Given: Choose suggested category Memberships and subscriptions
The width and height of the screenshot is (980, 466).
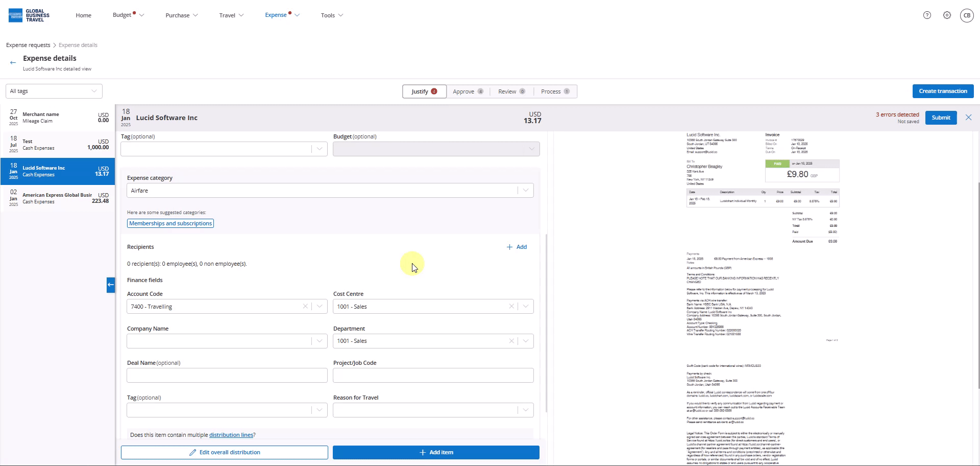Looking at the screenshot, I should pos(170,223).
